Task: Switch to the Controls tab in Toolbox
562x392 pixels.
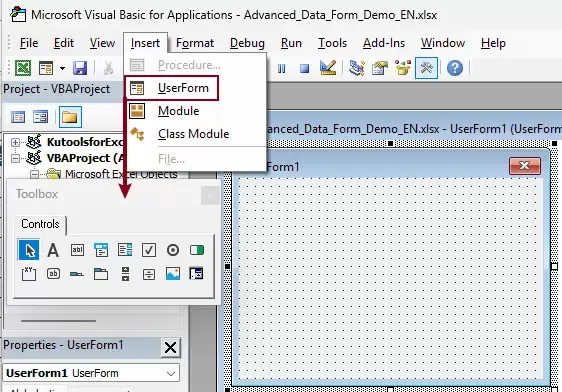Action: point(40,224)
